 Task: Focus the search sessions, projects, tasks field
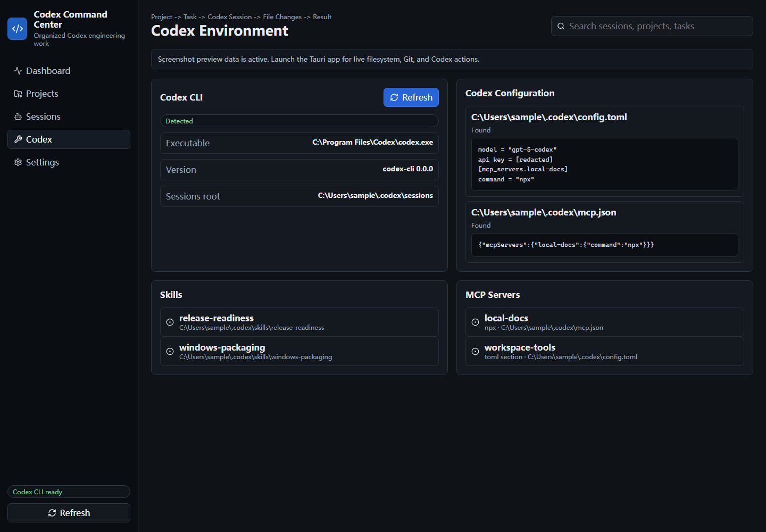(652, 26)
